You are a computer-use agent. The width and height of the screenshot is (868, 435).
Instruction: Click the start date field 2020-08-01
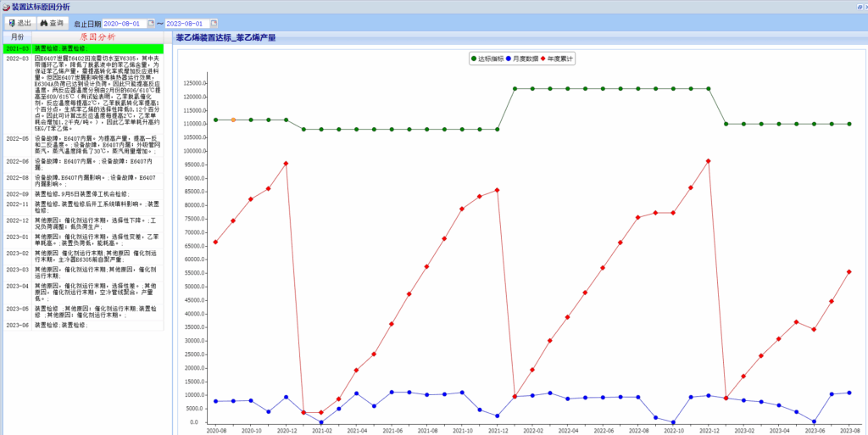(123, 24)
